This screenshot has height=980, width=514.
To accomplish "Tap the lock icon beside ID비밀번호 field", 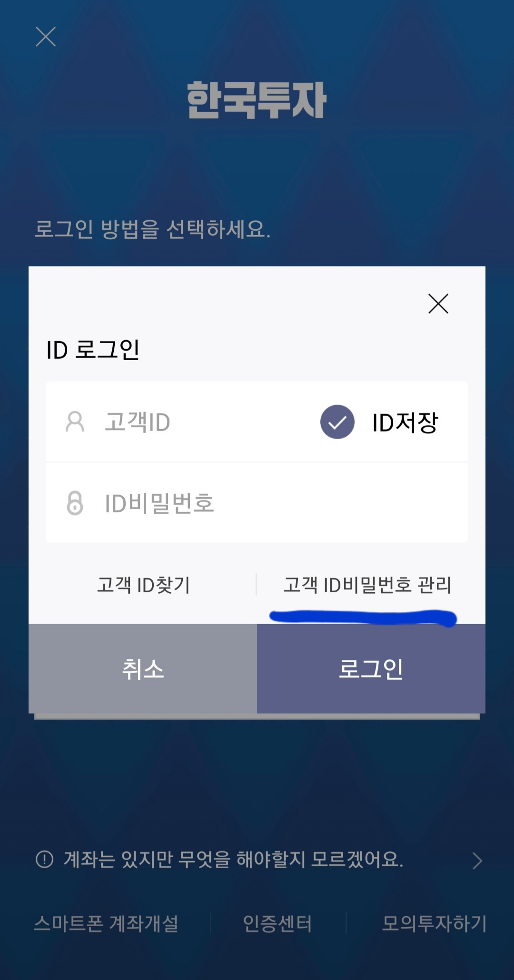I will point(75,503).
